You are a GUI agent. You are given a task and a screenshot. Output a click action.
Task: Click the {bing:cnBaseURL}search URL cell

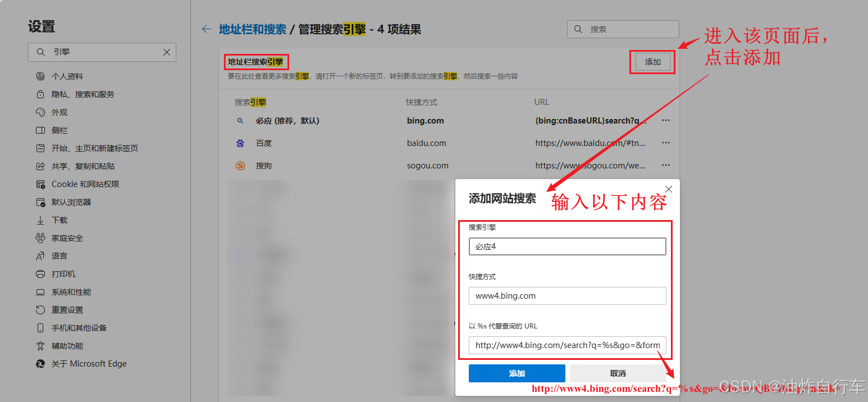tap(591, 121)
